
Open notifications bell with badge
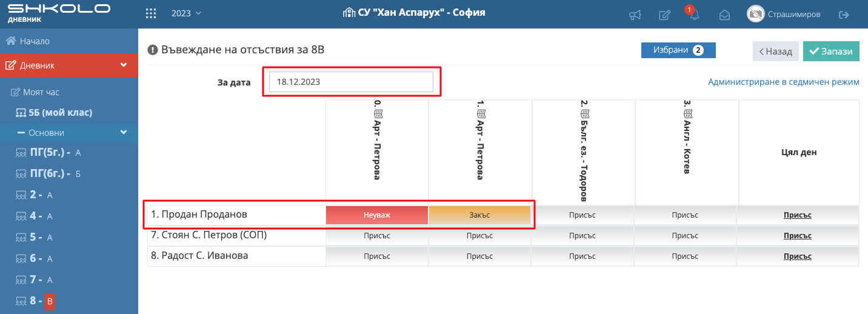tap(693, 14)
